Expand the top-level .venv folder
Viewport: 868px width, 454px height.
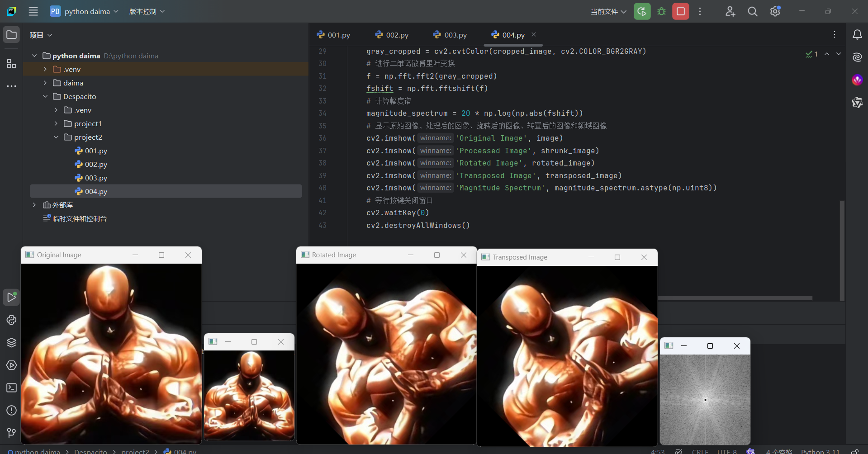coord(45,69)
